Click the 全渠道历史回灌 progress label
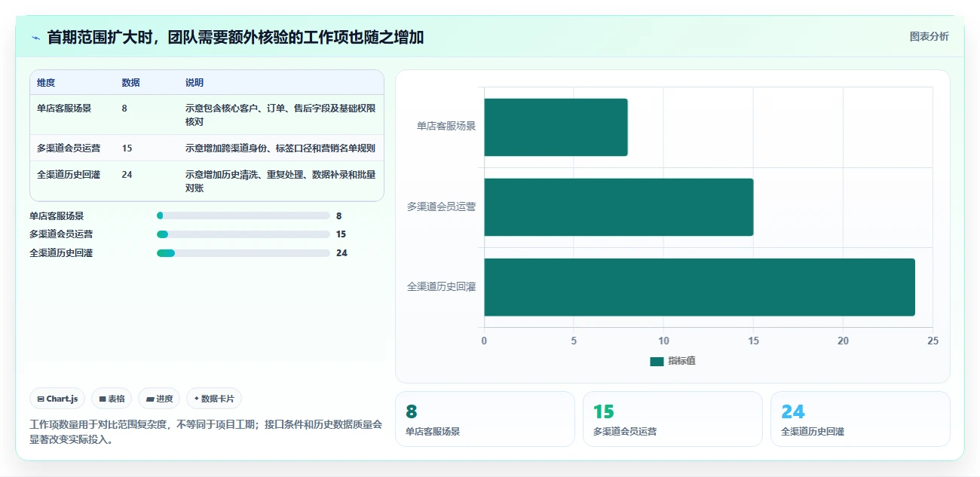The image size is (980, 477). tap(61, 253)
